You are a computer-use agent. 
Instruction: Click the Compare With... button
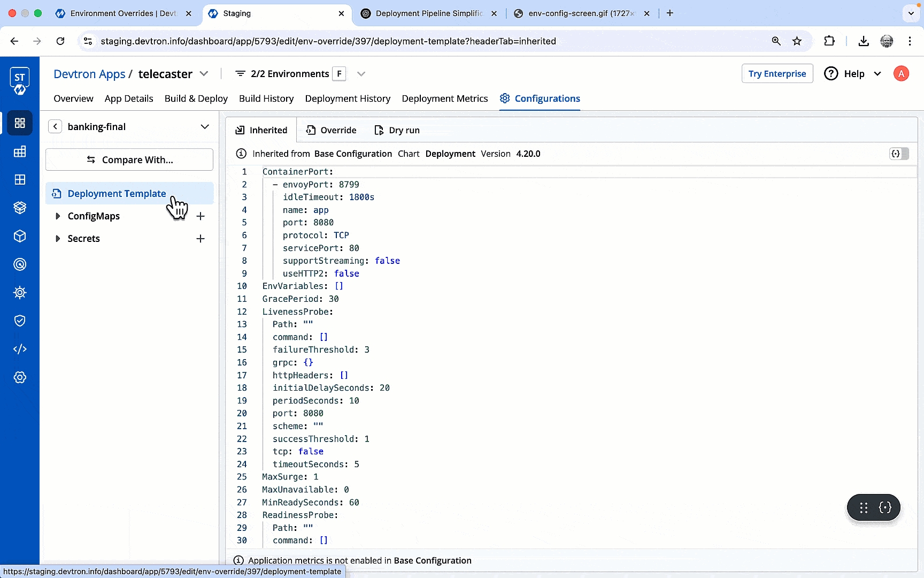coord(129,159)
